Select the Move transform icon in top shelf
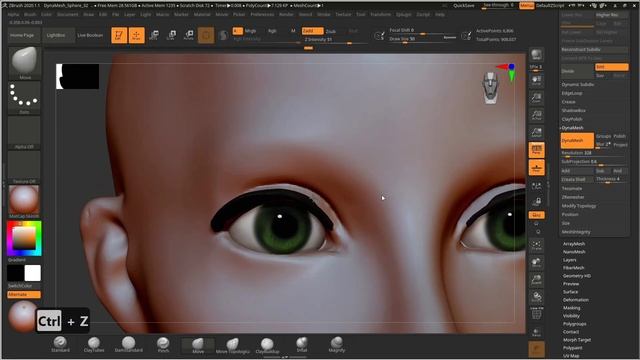This screenshot has height=360, width=640. coord(154,35)
